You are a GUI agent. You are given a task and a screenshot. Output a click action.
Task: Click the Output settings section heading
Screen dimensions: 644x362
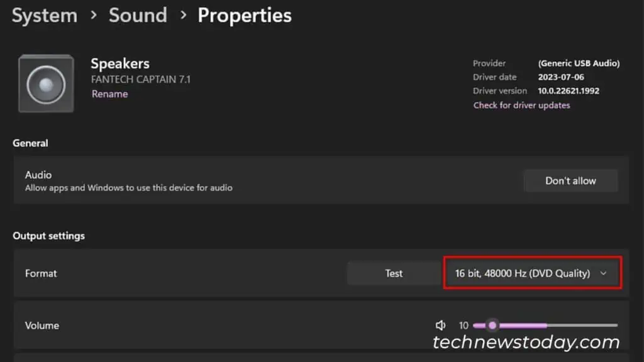coord(48,236)
